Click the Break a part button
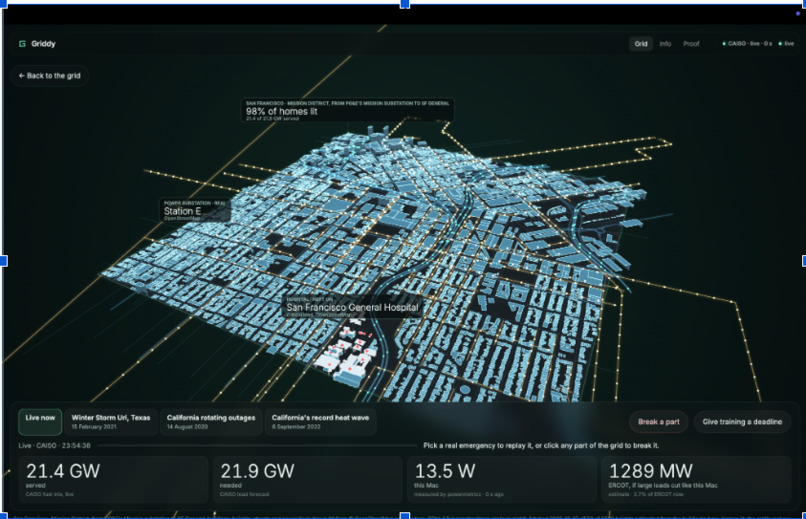The width and height of the screenshot is (806, 519). [x=658, y=422]
